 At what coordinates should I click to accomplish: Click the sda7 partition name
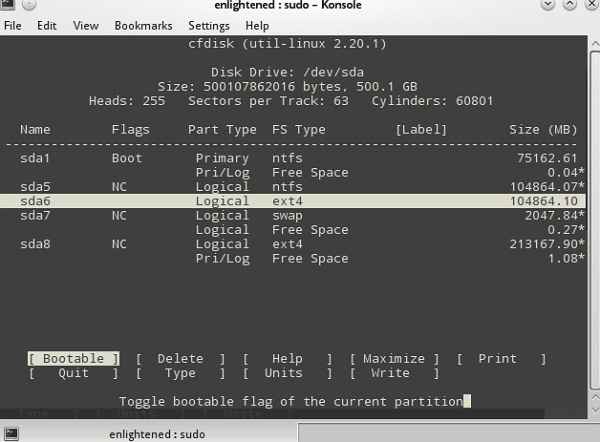(x=35, y=215)
